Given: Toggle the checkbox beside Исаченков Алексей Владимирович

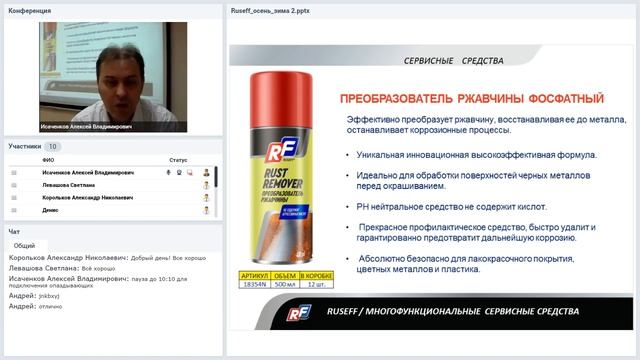Looking at the screenshot, I should 14,173.
